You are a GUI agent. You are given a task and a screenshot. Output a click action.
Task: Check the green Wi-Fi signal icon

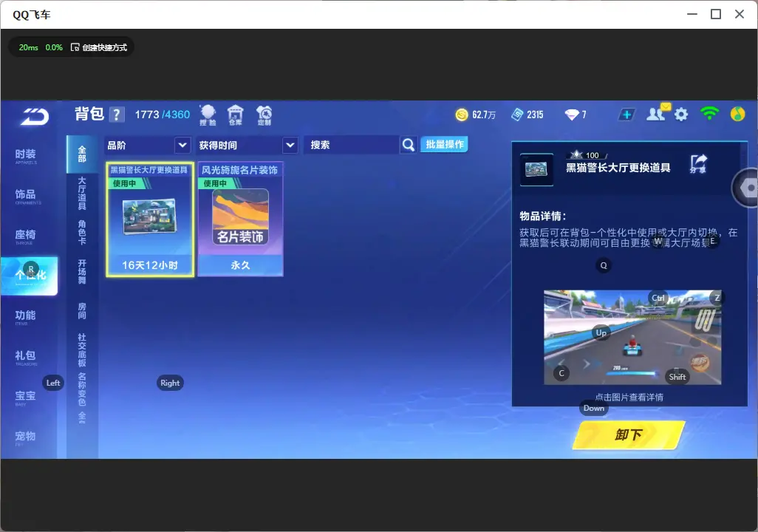point(709,113)
